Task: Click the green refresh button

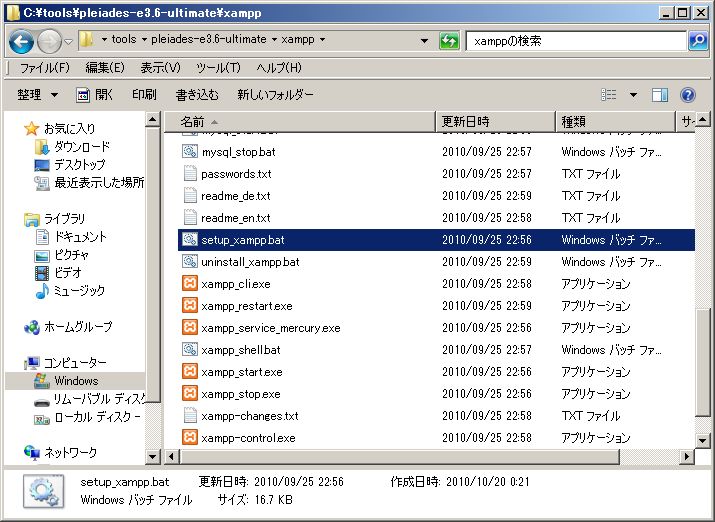Action: pyautogui.click(x=449, y=41)
